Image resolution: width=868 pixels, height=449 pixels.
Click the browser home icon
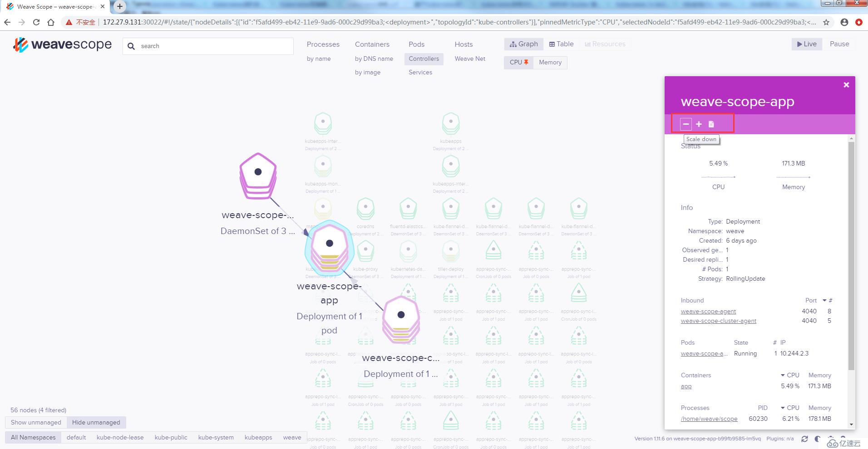point(51,22)
